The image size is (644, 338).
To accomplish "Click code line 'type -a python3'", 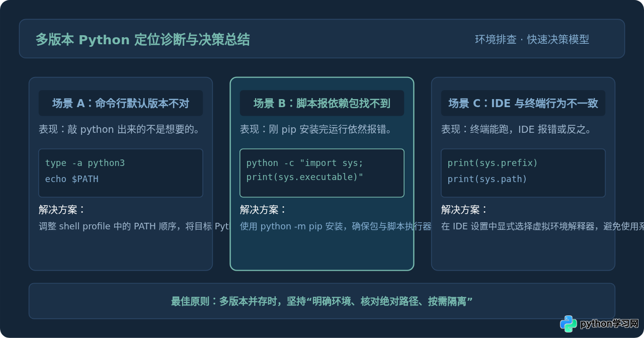I will (x=85, y=163).
